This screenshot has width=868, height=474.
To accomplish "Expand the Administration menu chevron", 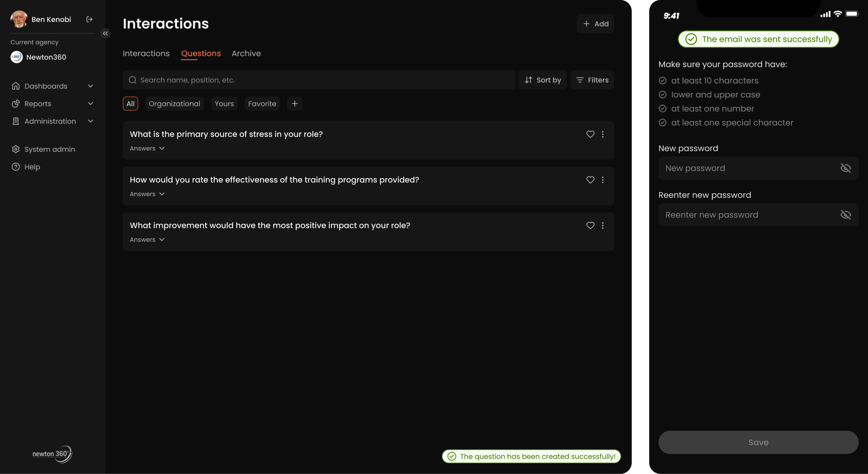I will (x=90, y=121).
